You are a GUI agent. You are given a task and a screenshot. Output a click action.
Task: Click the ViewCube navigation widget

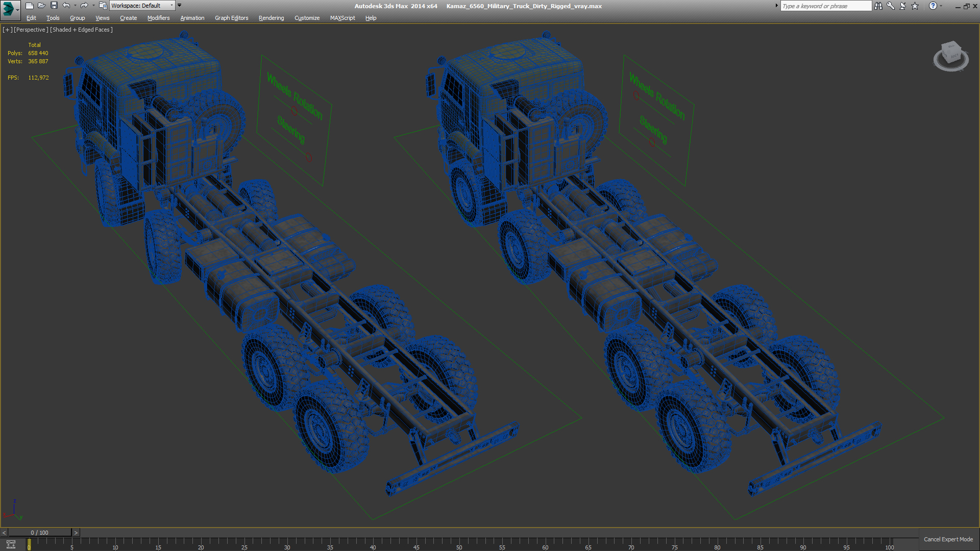pyautogui.click(x=951, y=56)
